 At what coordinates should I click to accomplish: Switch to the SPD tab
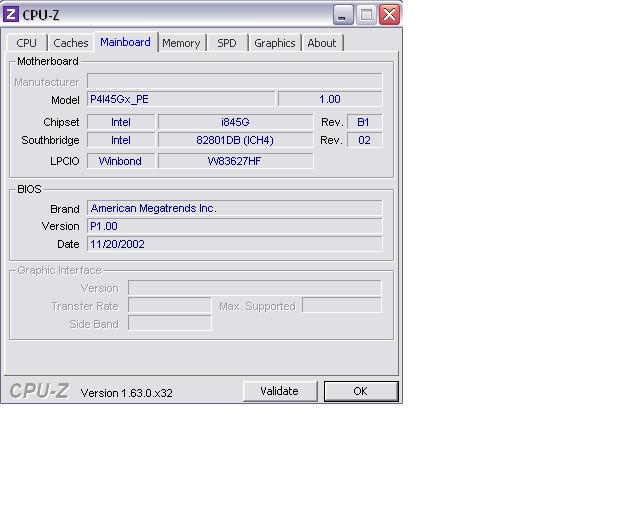[227, 43]
